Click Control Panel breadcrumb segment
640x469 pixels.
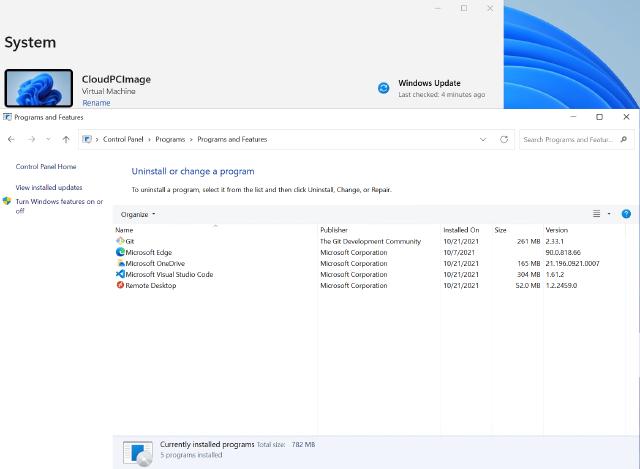[123, 139]
